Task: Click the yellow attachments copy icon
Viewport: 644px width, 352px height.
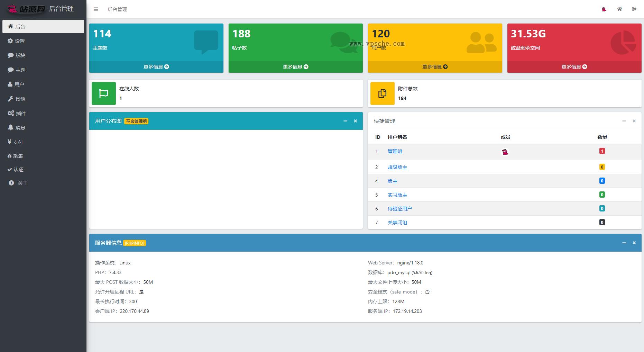Action: click(382, 93)
